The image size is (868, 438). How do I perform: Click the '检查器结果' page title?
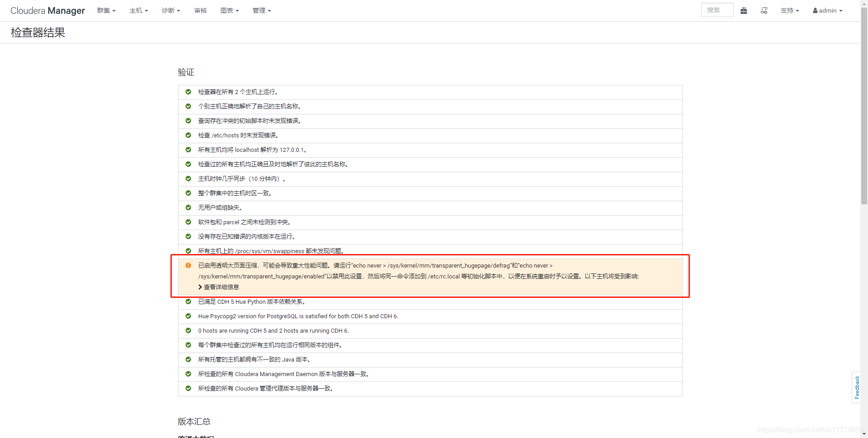38,33
